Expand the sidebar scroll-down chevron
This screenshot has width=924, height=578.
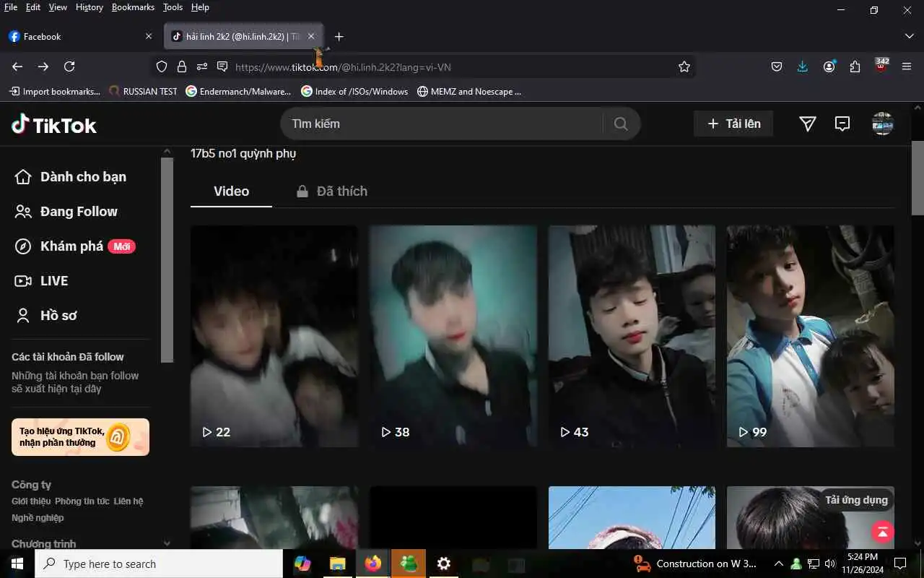coord(167,543)
